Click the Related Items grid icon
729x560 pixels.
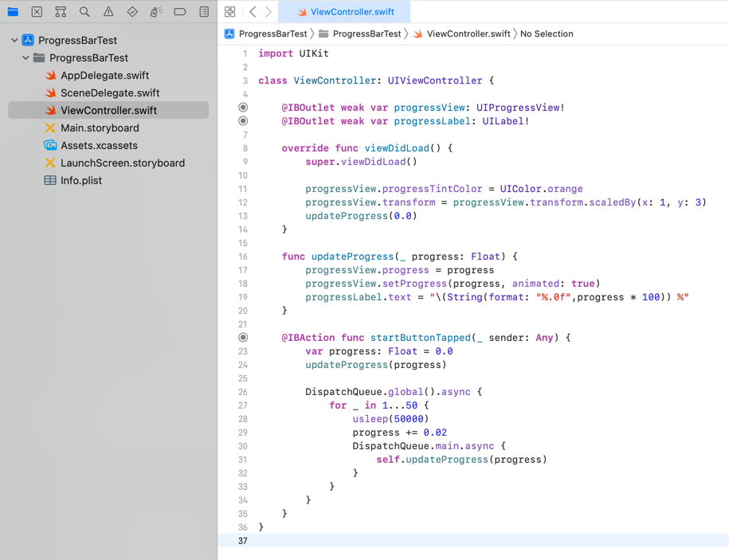pos(230,12)
